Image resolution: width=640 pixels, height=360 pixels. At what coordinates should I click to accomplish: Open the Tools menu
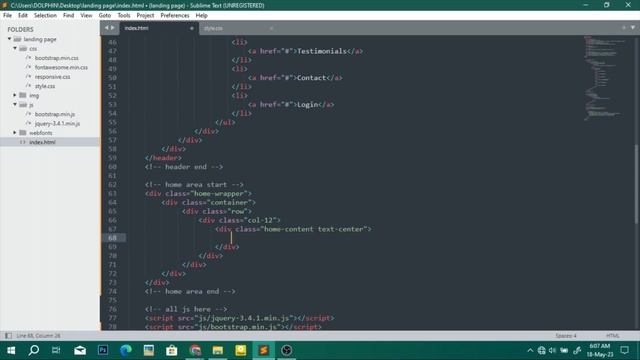(x=124, y=16)
